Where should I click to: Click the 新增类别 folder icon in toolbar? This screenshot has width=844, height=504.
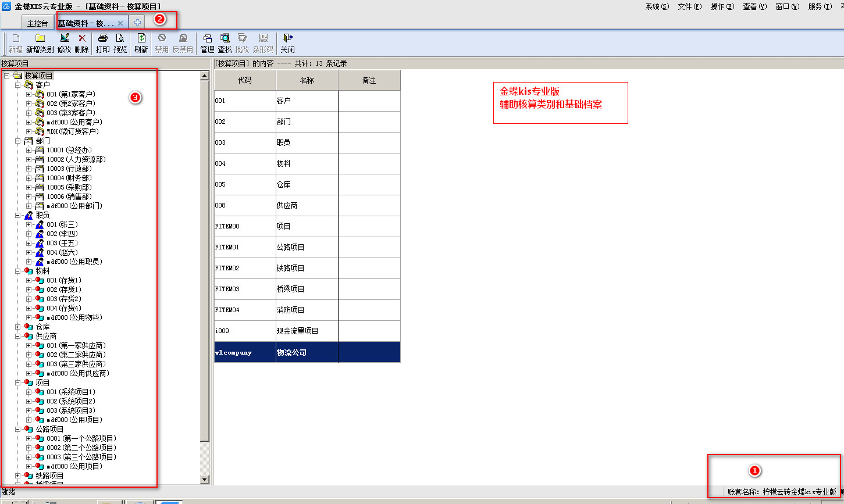[x=40, y=38]
